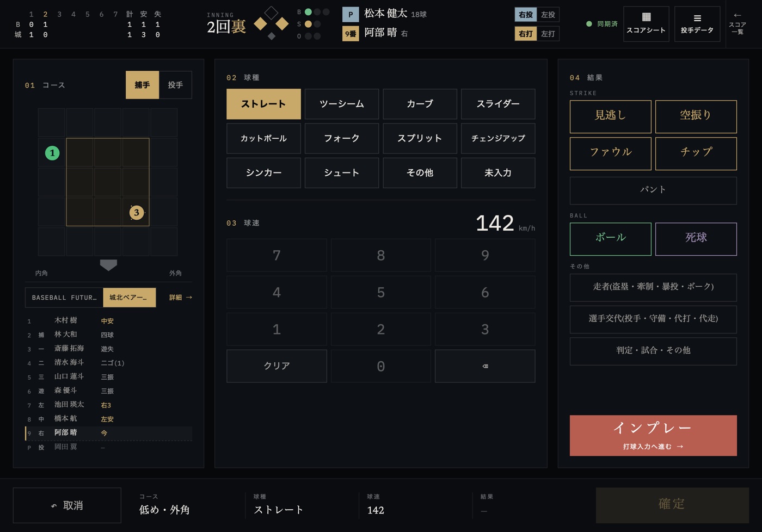The height and width of the screenshot is (532, 762).
Task: Record 空振り swinging strike result
Action: tap(696, 116)
